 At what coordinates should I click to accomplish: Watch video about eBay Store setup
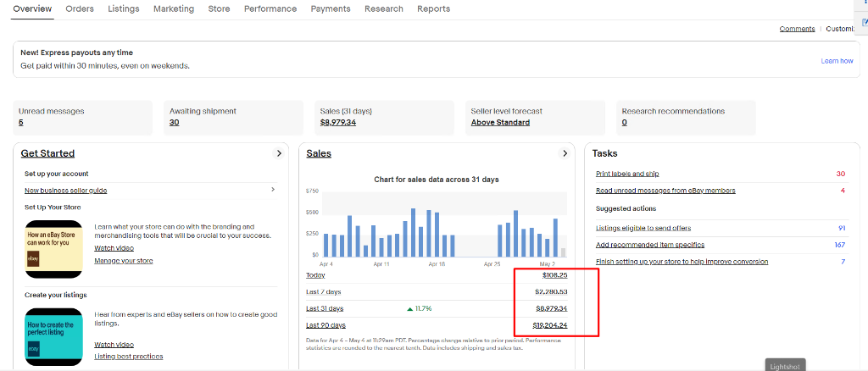coord(114,248)
